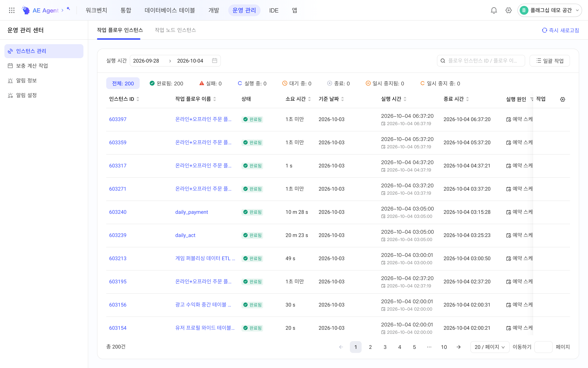Open 게임 퍼블리싱 데이터 ETL workflow link

point(205,258)
